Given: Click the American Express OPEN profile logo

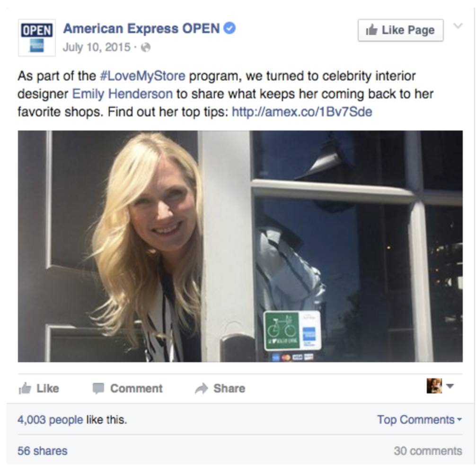Looking at the screenshot, I should (x=37, y=38).
